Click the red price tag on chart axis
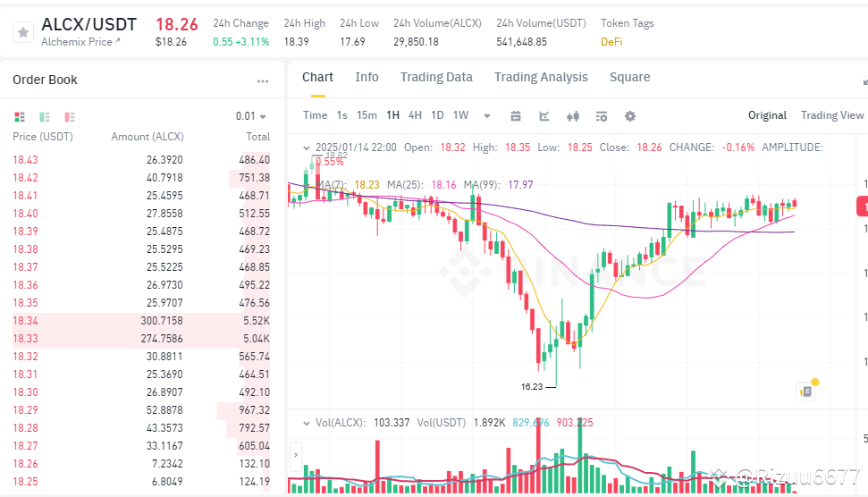This screenshot has height=497, width=868. coord(862,206)
